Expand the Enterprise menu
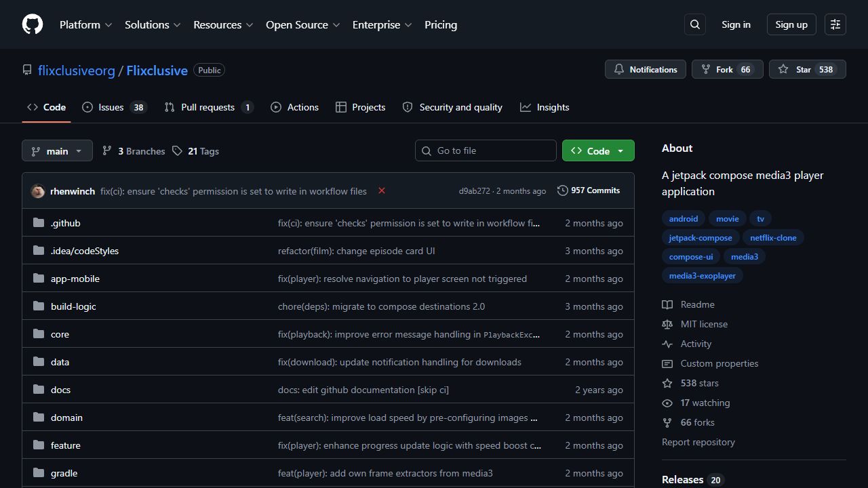The image size is (868, 488). click(382, 24)
